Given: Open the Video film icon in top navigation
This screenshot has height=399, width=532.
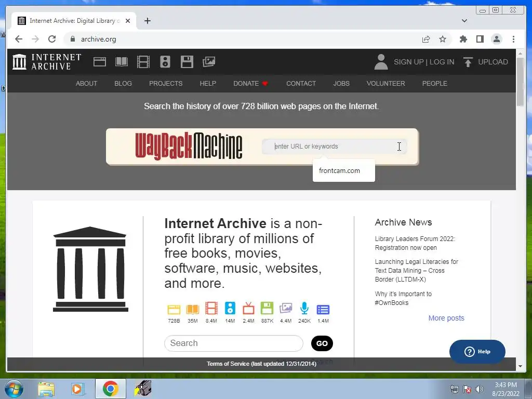Looking at the screenshot, I should coord(143,62).
